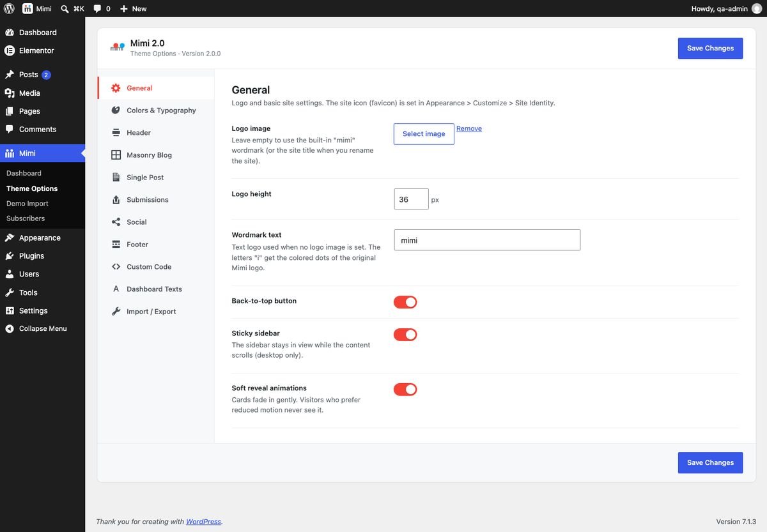767x532 pixels.
Task: Click the Posts pushpin icon
Action: click(10, 75)
